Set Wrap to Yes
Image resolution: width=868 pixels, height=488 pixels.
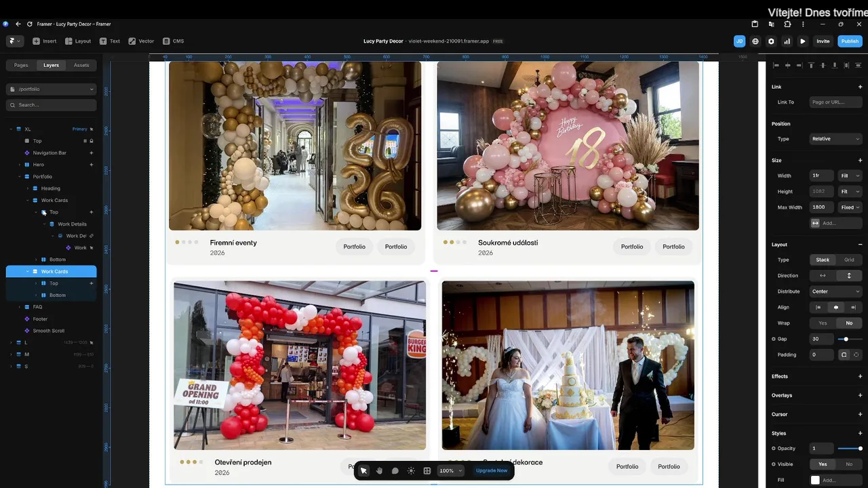click(x=823, y=323)
